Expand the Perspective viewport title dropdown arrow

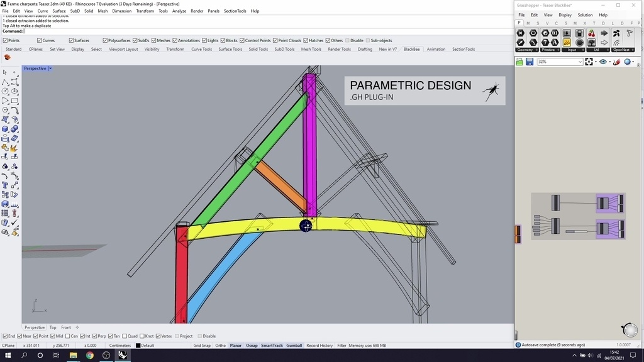point(50,69)
